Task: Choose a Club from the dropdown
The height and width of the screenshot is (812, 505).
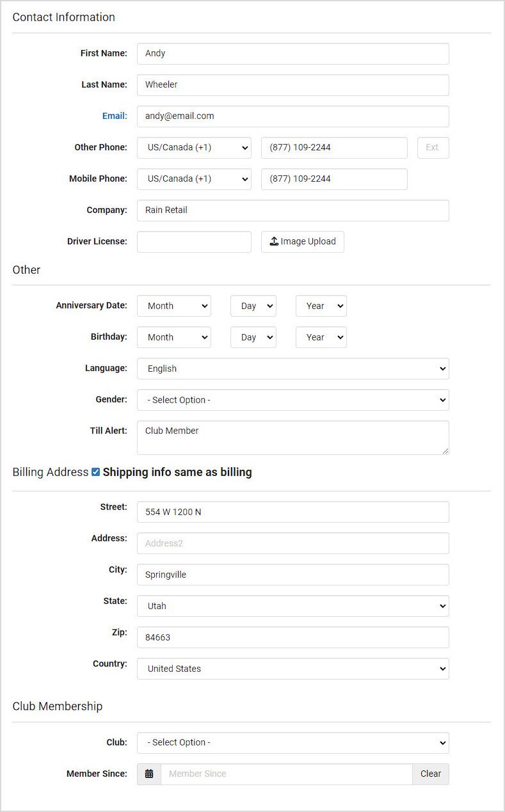Action: [x=293, y=742]
